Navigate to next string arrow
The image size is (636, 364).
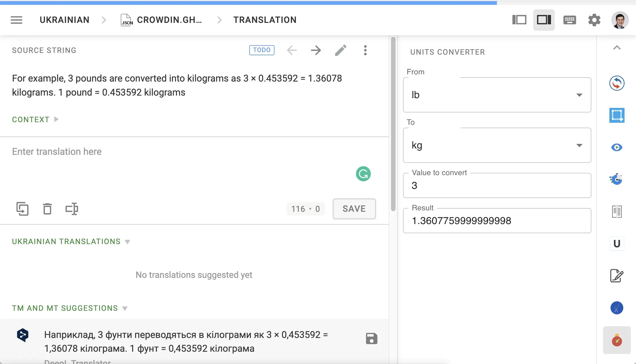pos(316,50)
